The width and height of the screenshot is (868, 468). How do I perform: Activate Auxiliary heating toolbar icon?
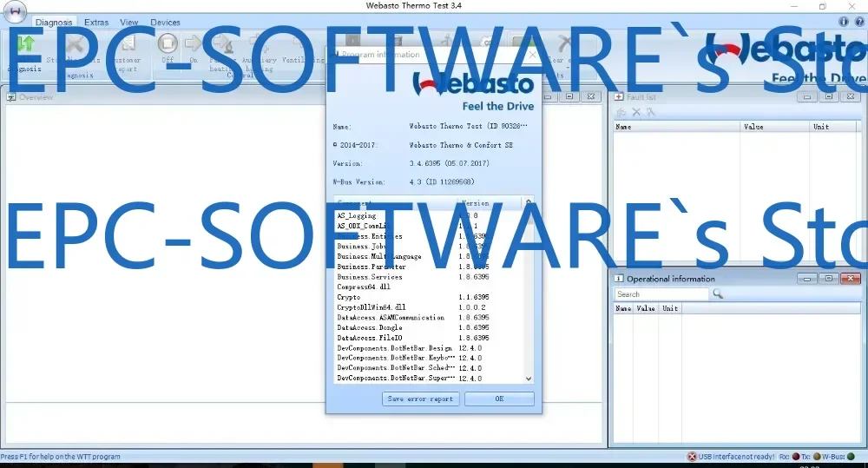point(258,44)
